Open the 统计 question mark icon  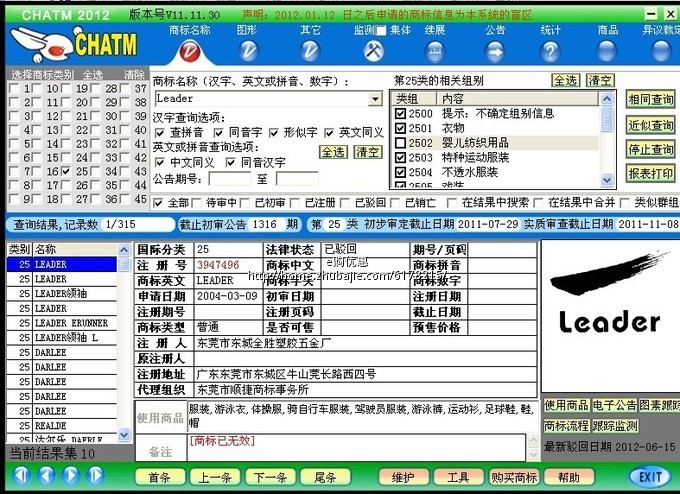(550, 51)
